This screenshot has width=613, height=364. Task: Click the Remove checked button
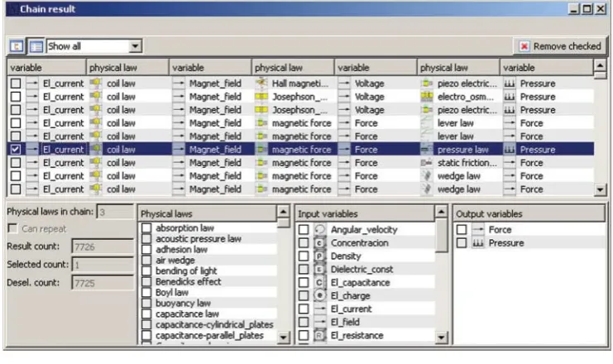[560, 46]
